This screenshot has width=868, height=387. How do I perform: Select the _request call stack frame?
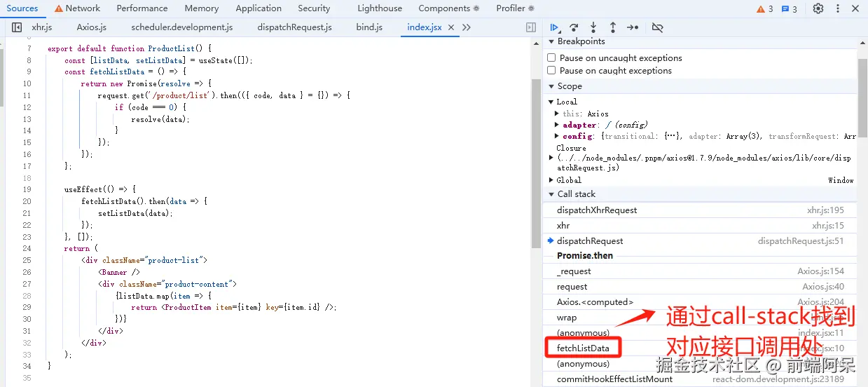[x=700, y=271]
